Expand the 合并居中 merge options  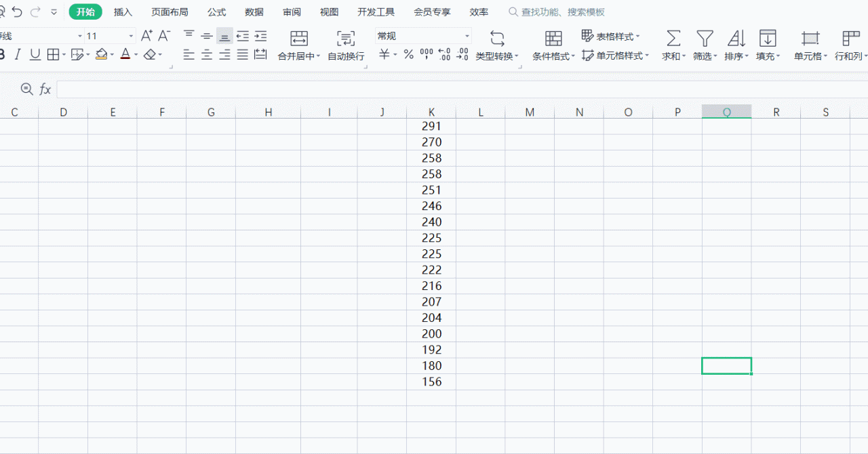pyautogui.click(x=319, y=57)
